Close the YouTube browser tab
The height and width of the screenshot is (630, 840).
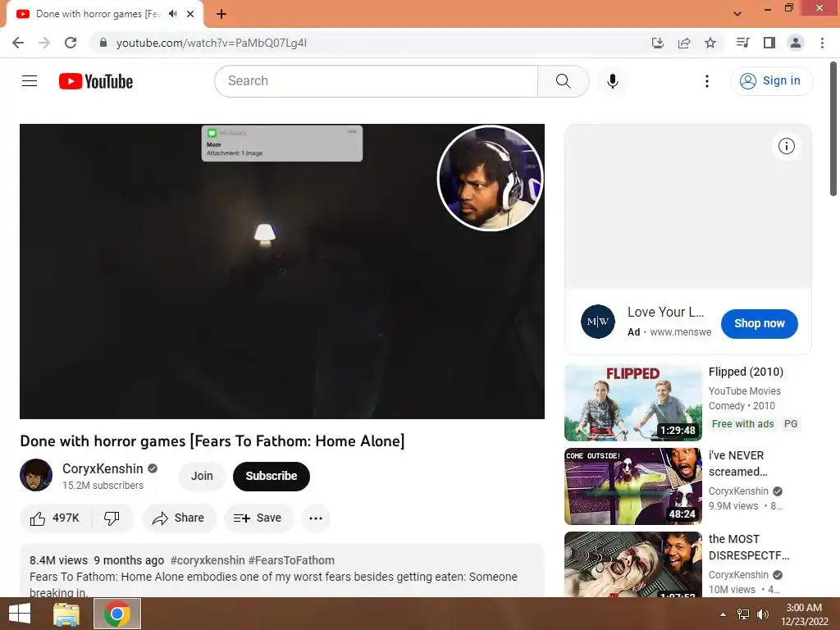click(190, 14)
